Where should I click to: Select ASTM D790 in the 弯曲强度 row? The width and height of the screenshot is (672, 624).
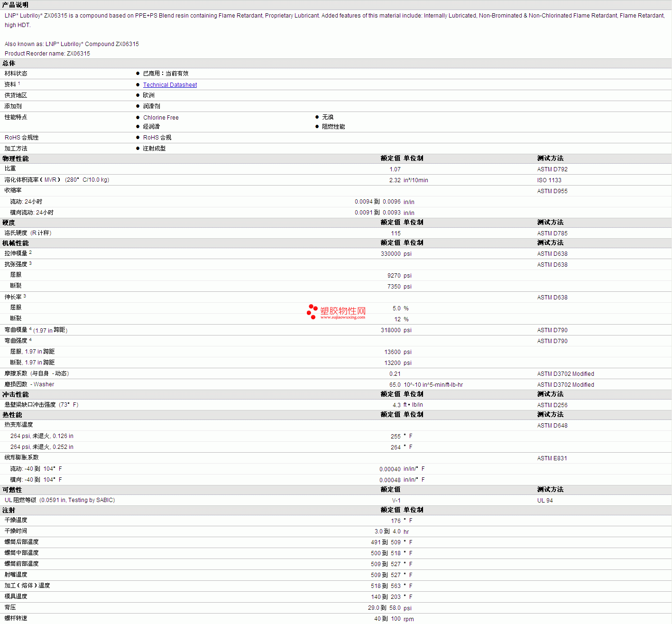coord(552,341)
